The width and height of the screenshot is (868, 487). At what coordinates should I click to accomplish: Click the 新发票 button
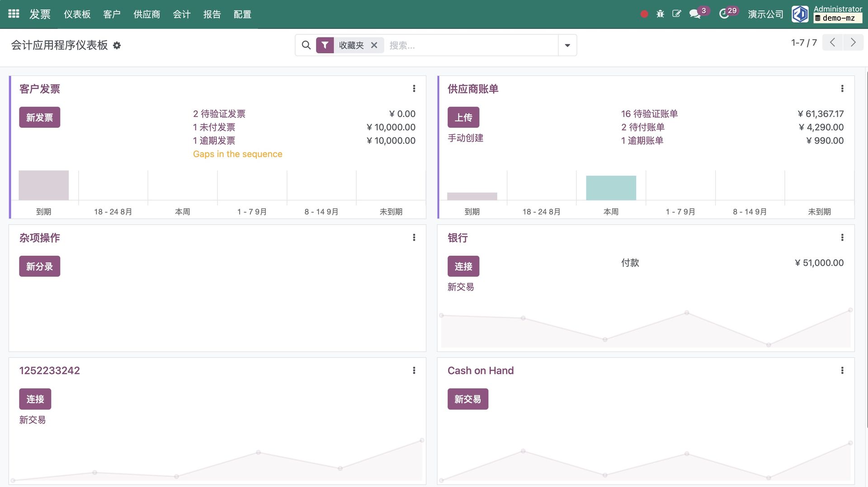tap(40, 117)
